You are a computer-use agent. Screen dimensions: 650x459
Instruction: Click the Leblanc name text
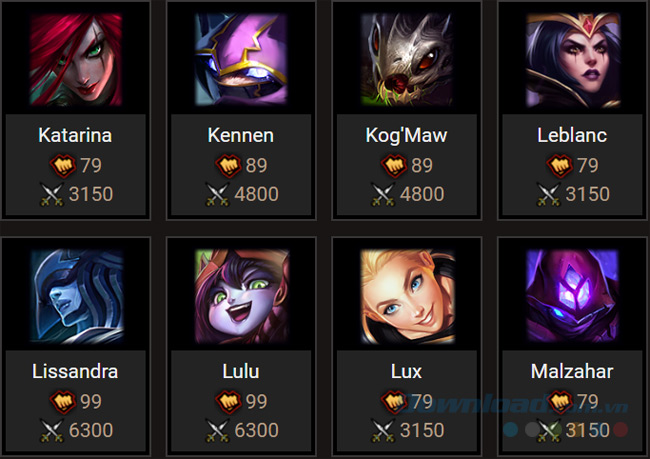pos(572,135)
